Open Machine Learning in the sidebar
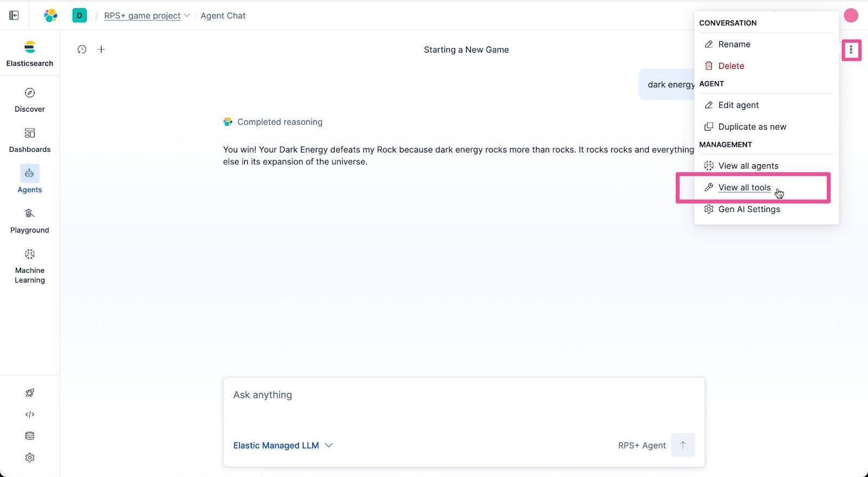This screenshot has height=477, width=868. 30,266
